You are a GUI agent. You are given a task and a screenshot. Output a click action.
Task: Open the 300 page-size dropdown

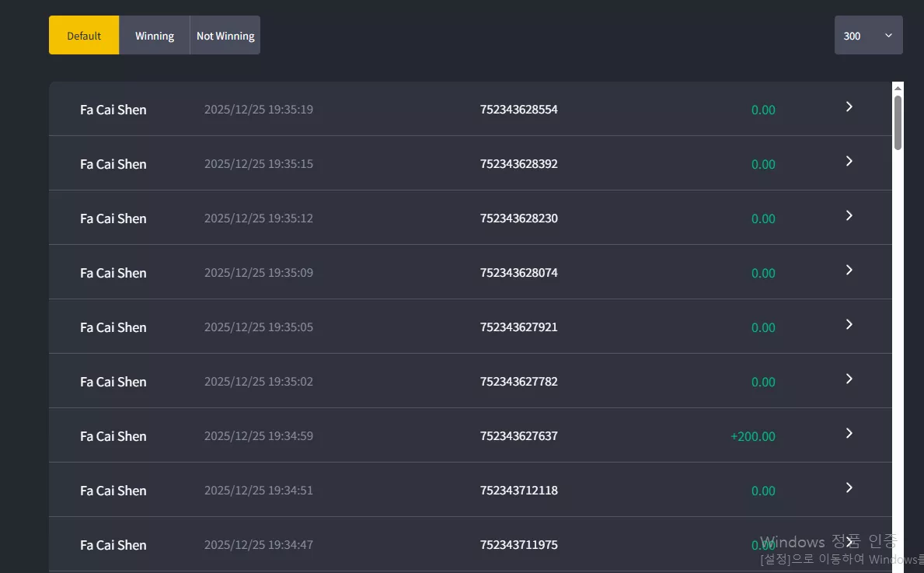[x=869, y=35]
